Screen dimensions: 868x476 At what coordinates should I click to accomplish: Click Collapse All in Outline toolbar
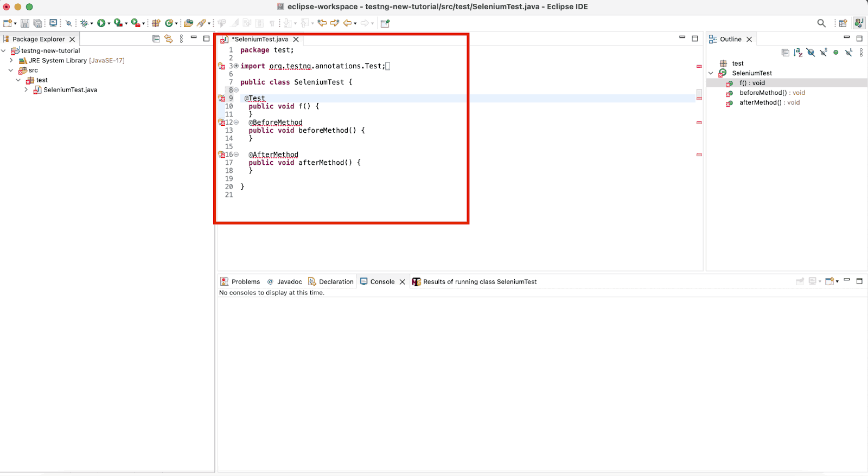pos(785,53)
